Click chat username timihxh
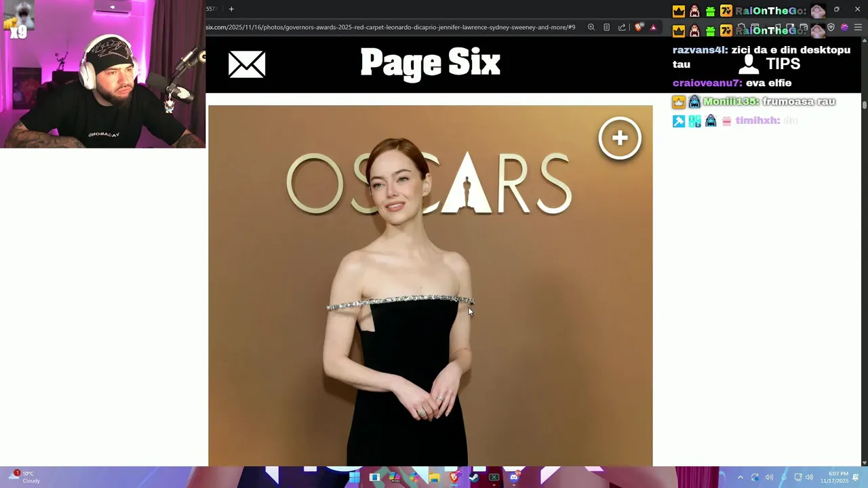 (x=757, y=121)
